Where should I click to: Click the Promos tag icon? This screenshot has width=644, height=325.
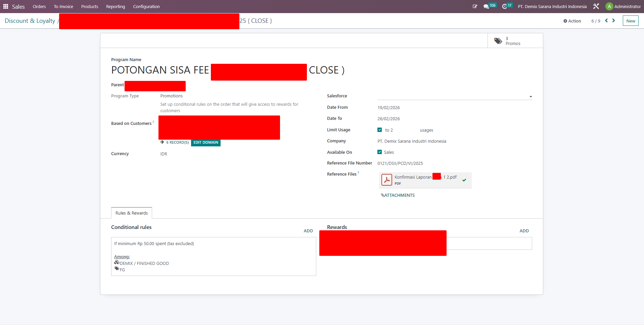[498, 41]
